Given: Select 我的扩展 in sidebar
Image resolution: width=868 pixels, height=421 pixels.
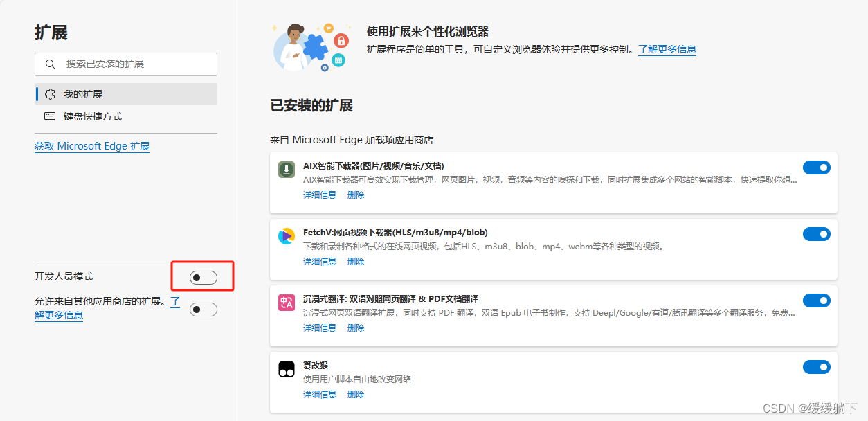Looking at the screenshot, I should [x=126, y=94].
